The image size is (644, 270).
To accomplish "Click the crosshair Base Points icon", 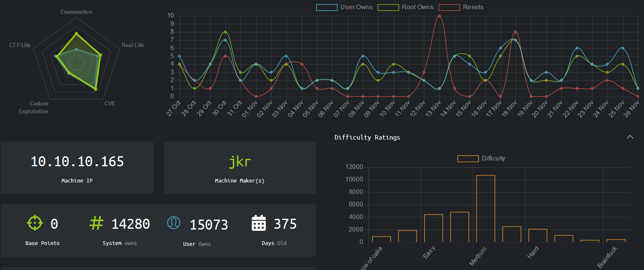I will point(35,223).
